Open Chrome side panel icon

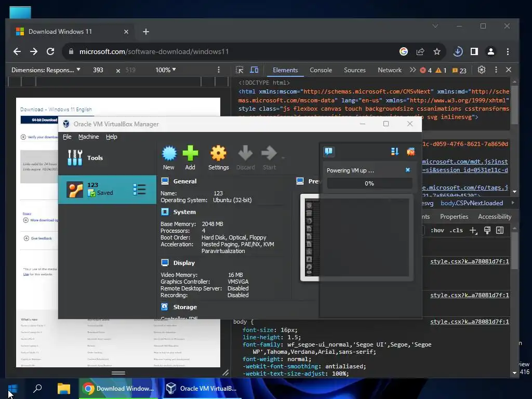(x=474, y=51)
